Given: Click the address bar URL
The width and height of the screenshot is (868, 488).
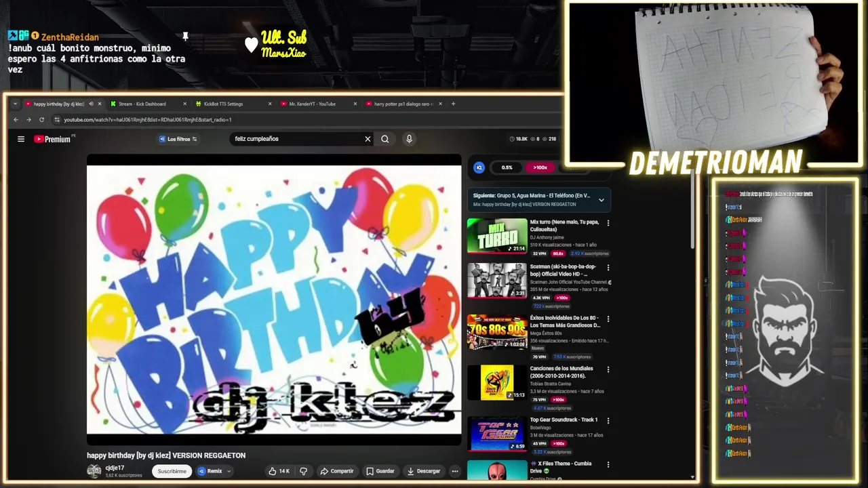Looking at the screenshot, I should 148,120.
